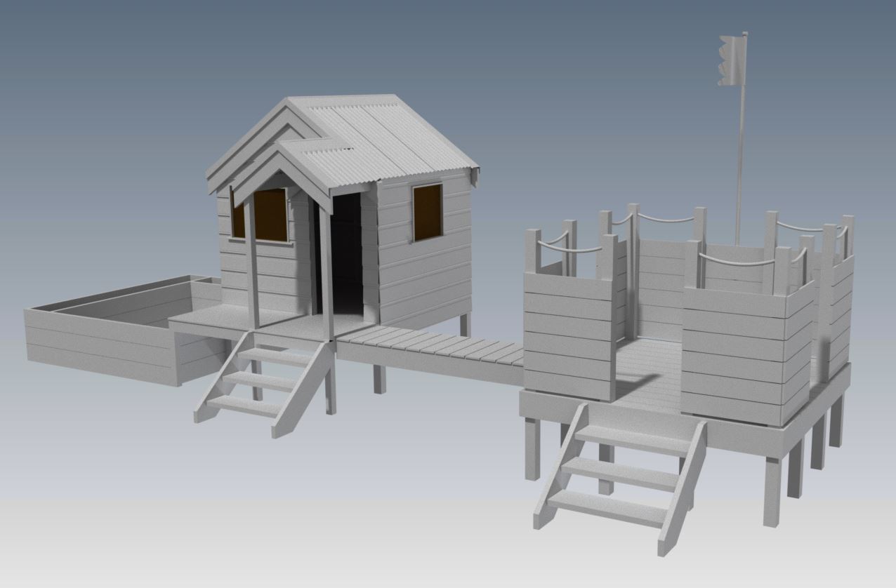
Task: Click the right window of the playhouse
Action: point(427,209)
